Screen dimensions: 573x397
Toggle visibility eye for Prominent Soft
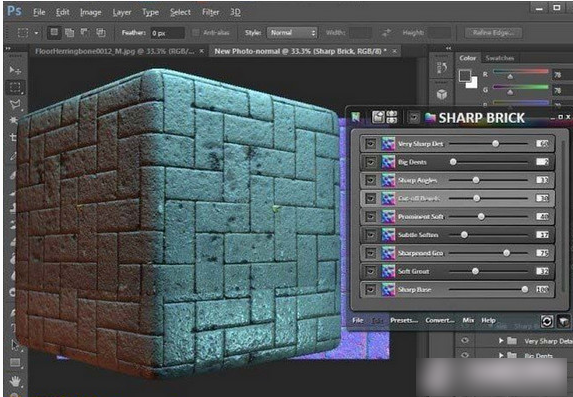click(x=370, y=216)
